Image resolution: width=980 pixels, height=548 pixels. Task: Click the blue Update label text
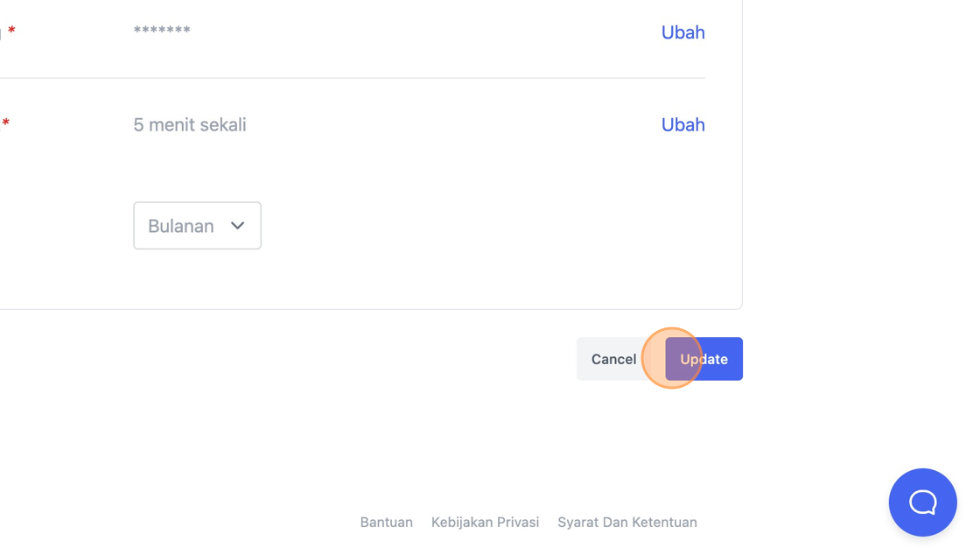point(703,359)
